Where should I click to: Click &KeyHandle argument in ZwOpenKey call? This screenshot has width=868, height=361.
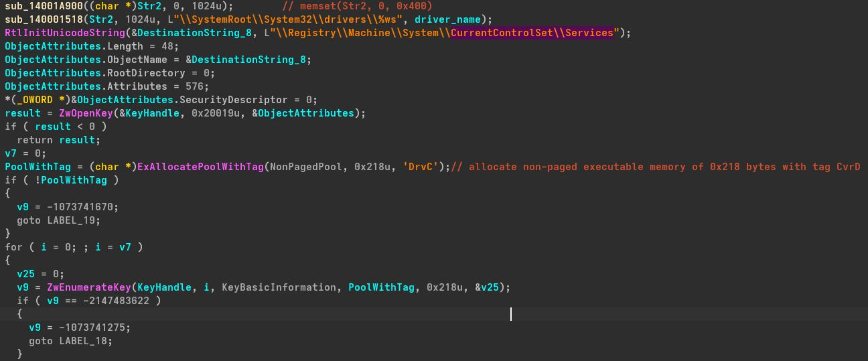click(x=149, y=113)
